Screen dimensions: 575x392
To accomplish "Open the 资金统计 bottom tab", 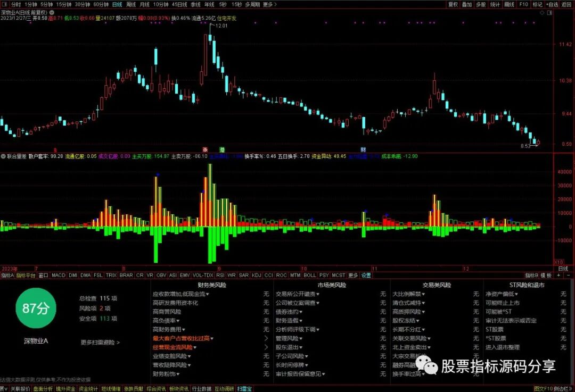I will pos(88,389).
